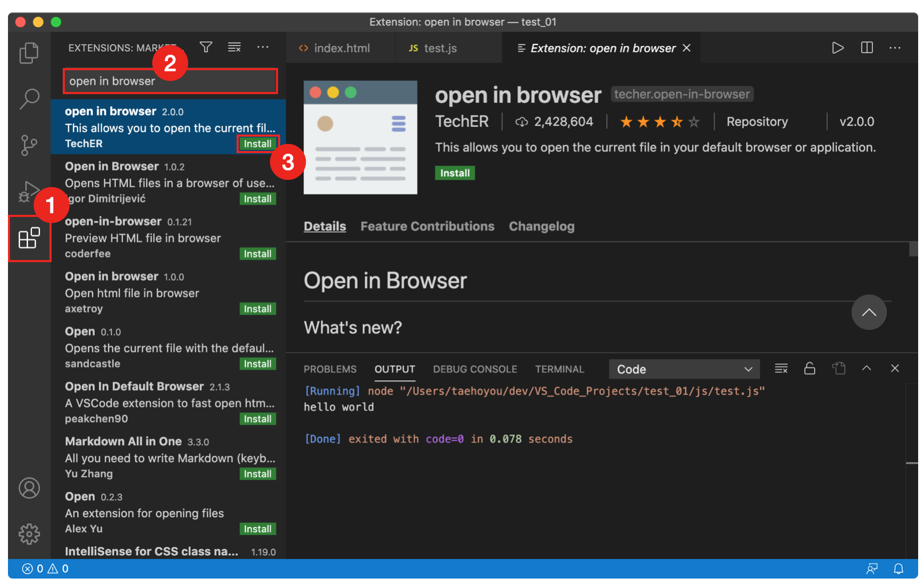Open extensions view more actions menu
The width and height of the screenshot is (924, 586).
263,47
